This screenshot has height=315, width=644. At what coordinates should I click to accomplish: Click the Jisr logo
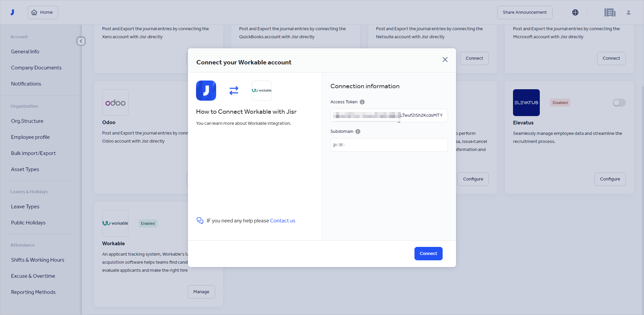pos(12,12)
